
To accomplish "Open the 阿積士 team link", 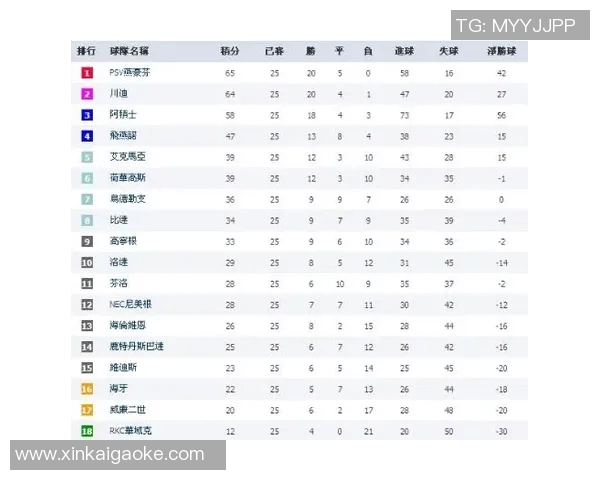I will point(122,115).
